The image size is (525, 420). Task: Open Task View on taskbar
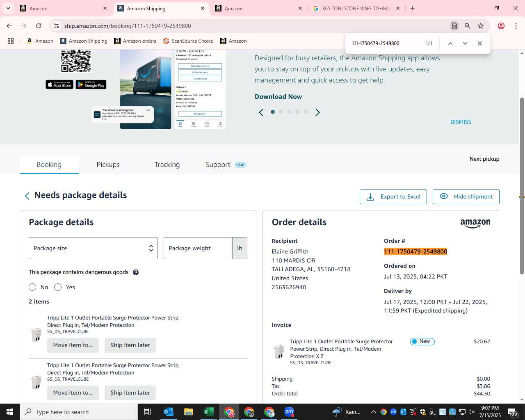click(148, 412)
